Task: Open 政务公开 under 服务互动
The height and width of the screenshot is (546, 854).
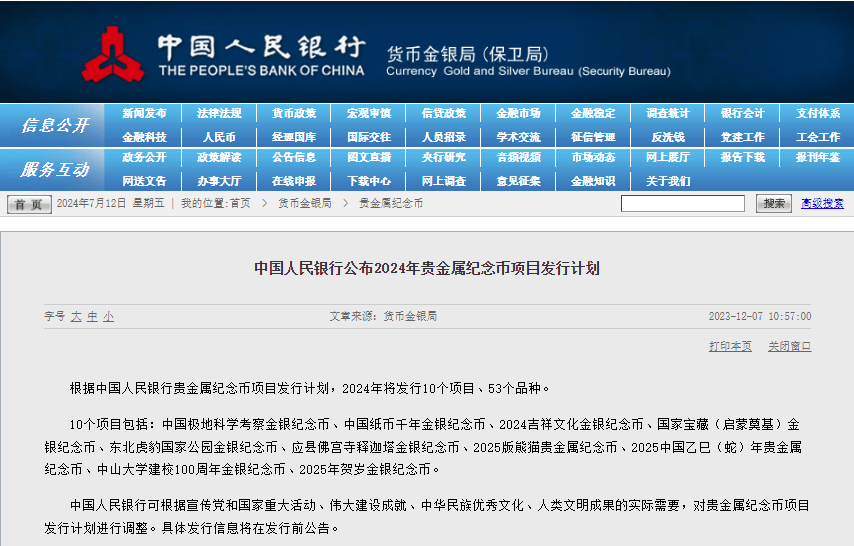Action: click(144, 157)
